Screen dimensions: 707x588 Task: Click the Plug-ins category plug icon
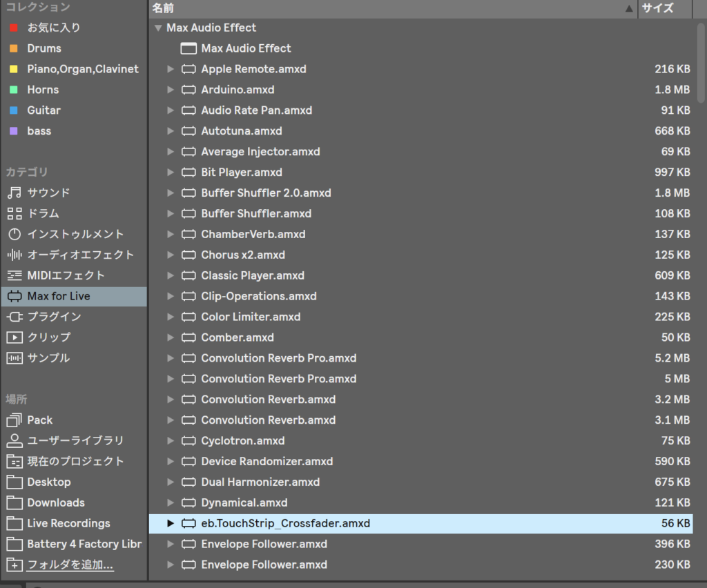(14, 317)
